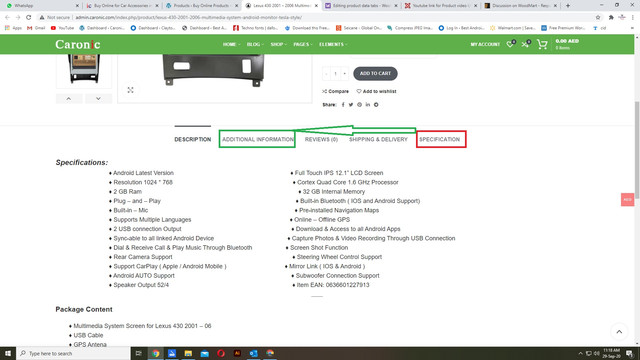The width and height of the screenshot is (640, 360).
Task: Switch to Discussion on WoodMart browser tab
Action: pos(520,6)
